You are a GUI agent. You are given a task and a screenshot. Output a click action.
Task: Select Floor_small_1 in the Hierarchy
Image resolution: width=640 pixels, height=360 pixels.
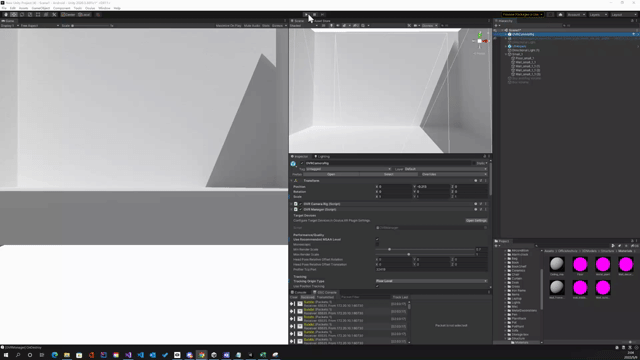(524, 58)
